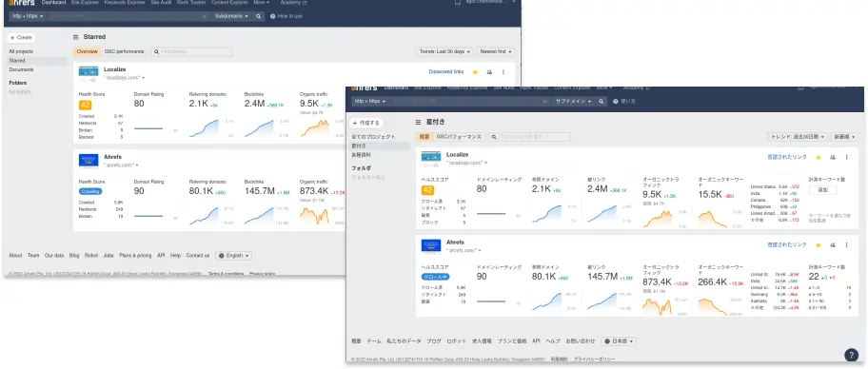Unstar the Localize project in the English window
The image size is (868, 369).
tap(475, 72)
